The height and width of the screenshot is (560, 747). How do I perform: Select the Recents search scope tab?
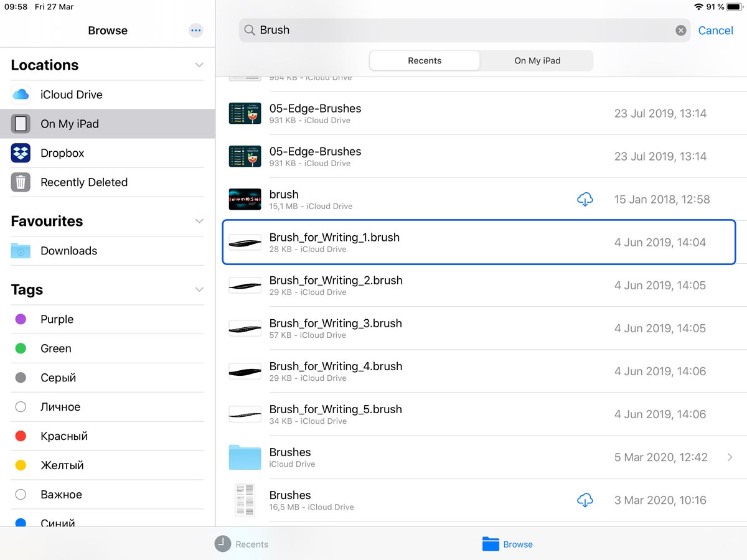coord(424,60)
